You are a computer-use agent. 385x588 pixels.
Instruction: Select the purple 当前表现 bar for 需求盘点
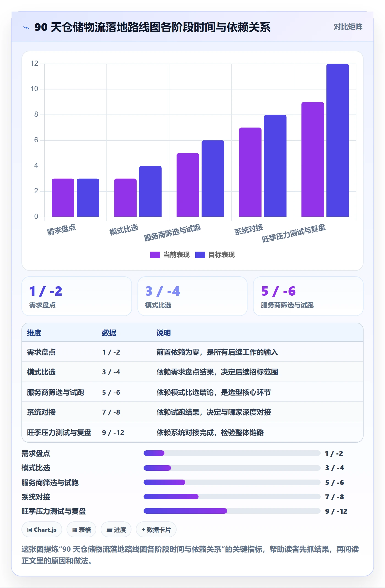(x=63, y=198)
